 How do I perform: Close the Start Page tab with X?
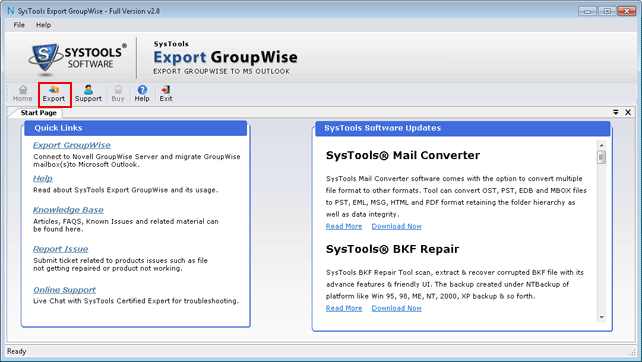628,112
